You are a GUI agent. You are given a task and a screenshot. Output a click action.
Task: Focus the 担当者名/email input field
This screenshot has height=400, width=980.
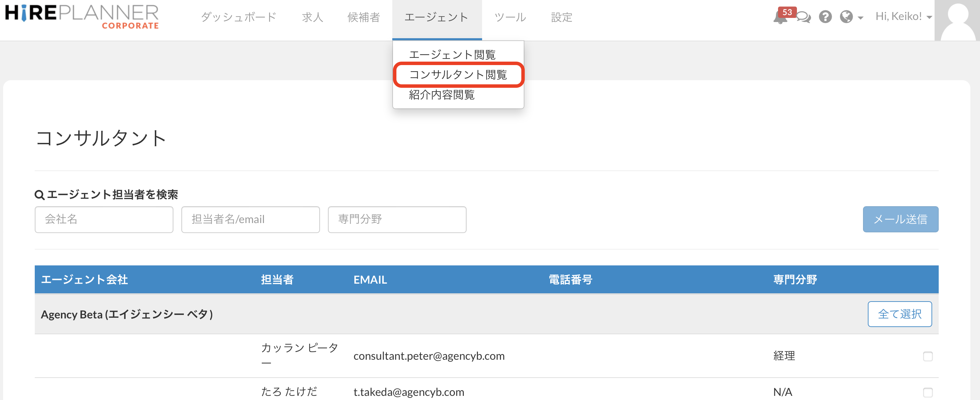[250, 219]
